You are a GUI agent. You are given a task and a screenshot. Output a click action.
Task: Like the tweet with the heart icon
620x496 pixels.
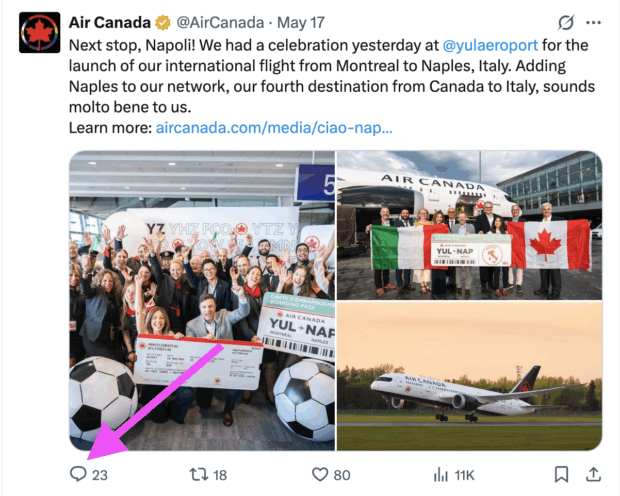click(x=320, y=474)
